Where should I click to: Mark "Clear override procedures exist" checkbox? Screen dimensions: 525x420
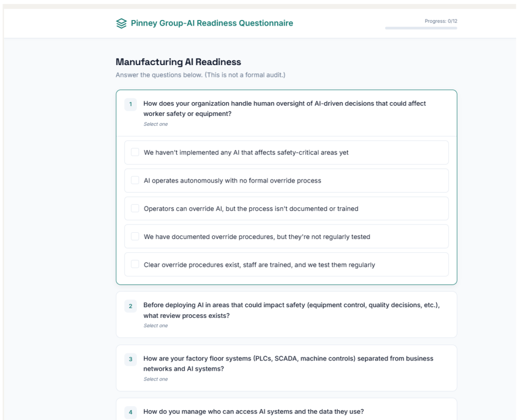pos(135,265)
